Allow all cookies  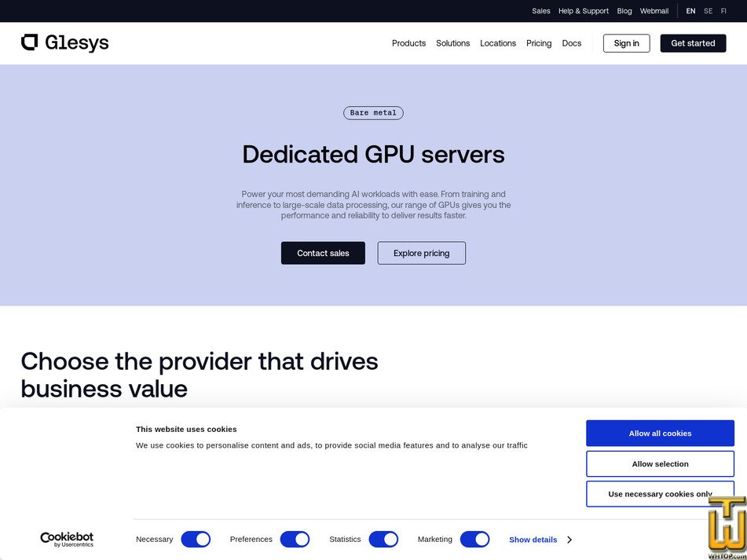click(661, 434)
